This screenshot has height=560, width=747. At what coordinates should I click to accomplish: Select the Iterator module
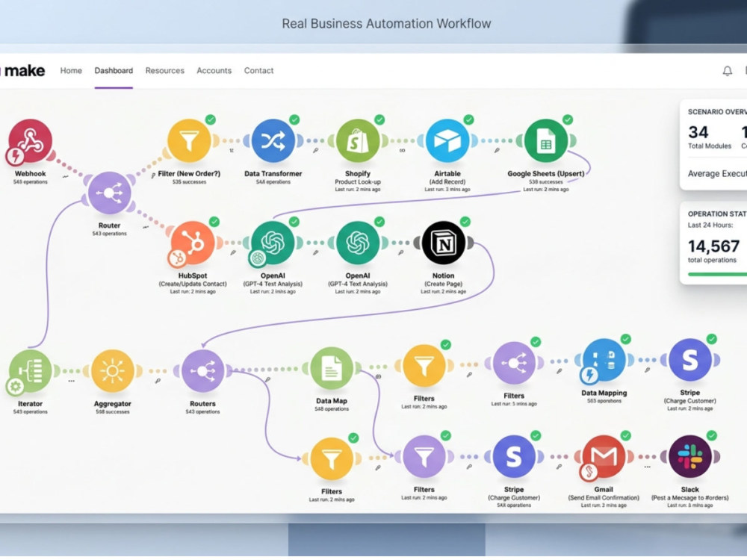click(31, 371)
